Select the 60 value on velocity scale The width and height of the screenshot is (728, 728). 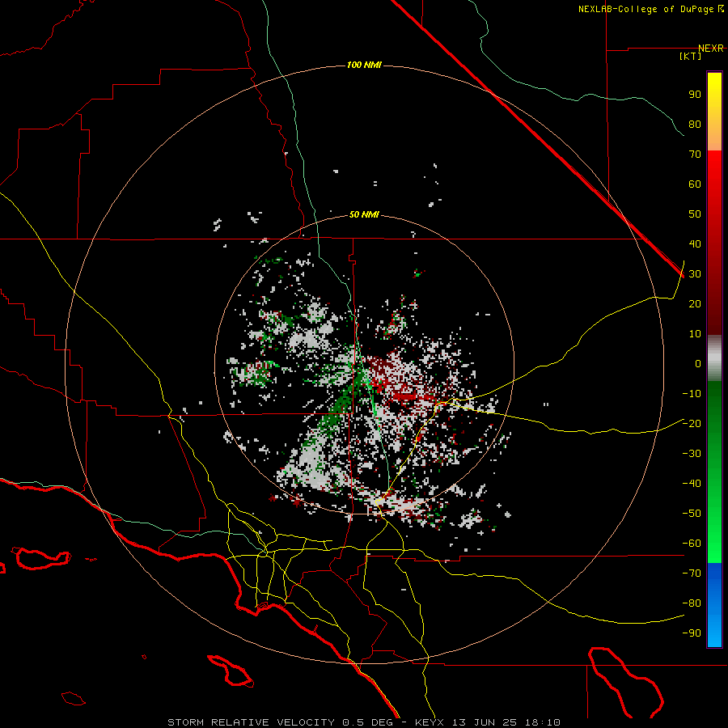[695, 184]
